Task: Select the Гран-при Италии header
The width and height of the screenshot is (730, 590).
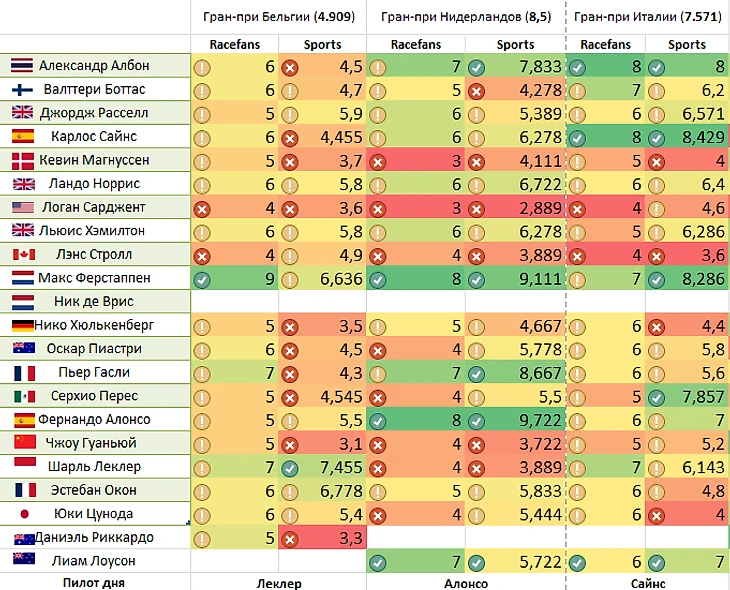Action: [x=648, y=17]
